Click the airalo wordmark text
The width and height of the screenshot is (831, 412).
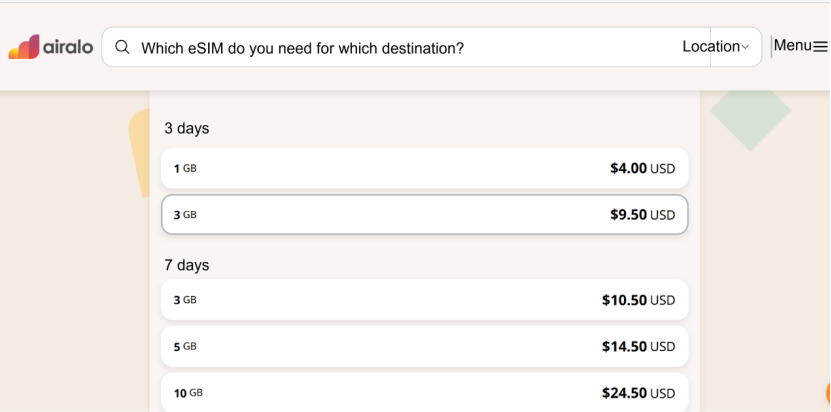(x=68, y=47)
